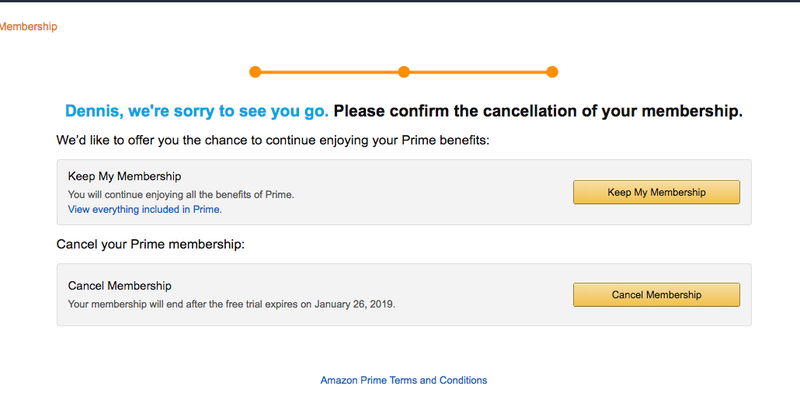
Task: Click the blue "Dennis, we're sorry" heading text
Action: click(x=196, y=111)
